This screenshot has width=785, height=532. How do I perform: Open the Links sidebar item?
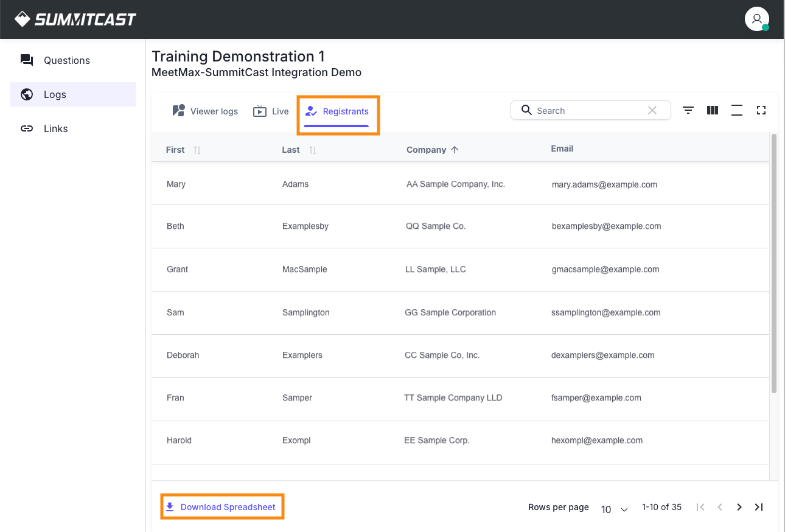[55, 128]
